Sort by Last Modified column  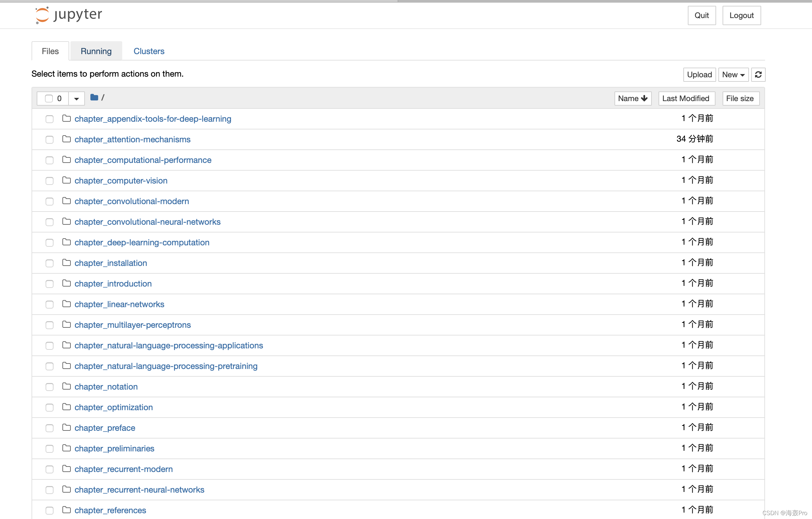[686, 99]
